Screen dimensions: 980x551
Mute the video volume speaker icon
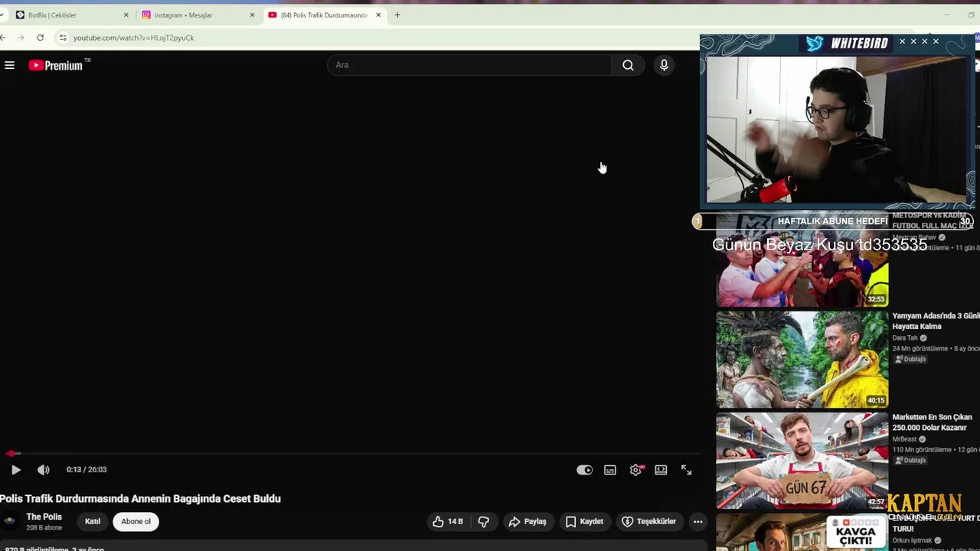coord(43,470)
